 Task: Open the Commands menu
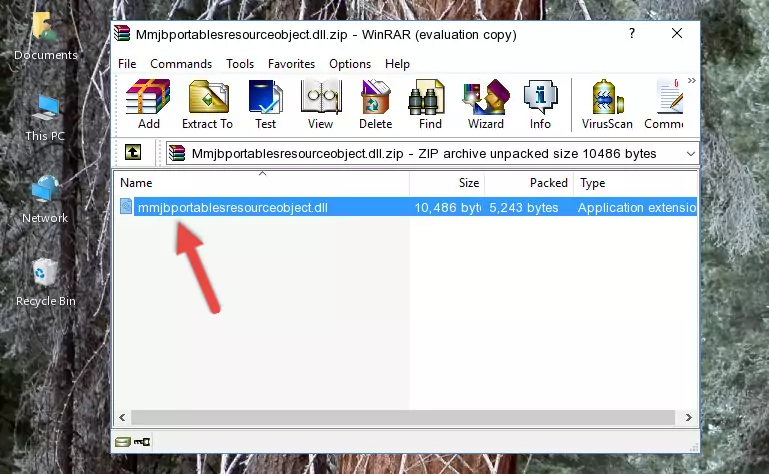[181, 64]
